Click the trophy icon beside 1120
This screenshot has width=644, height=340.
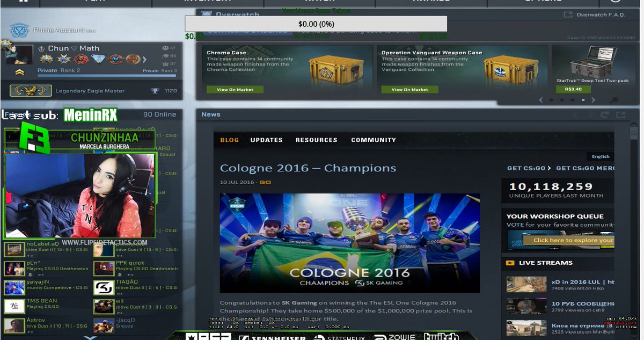tap(155, 91)
